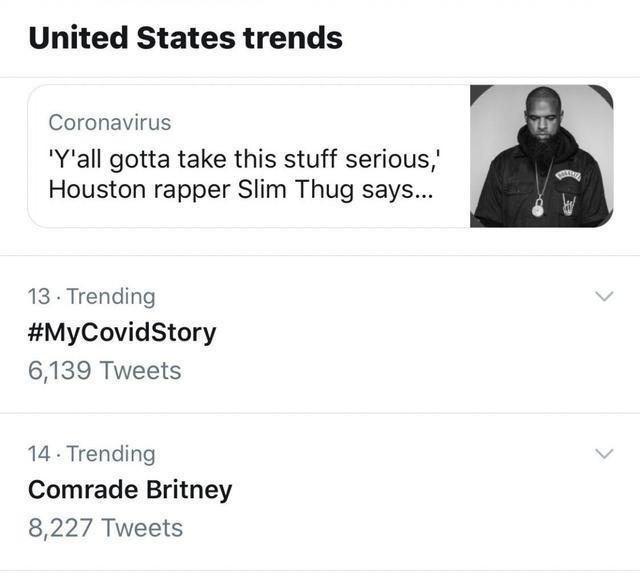Image resolution: width=640 pixels, height=573 pixels.
Task: Select the 6,139 Tweets count
Action: [x=105, y=371]
